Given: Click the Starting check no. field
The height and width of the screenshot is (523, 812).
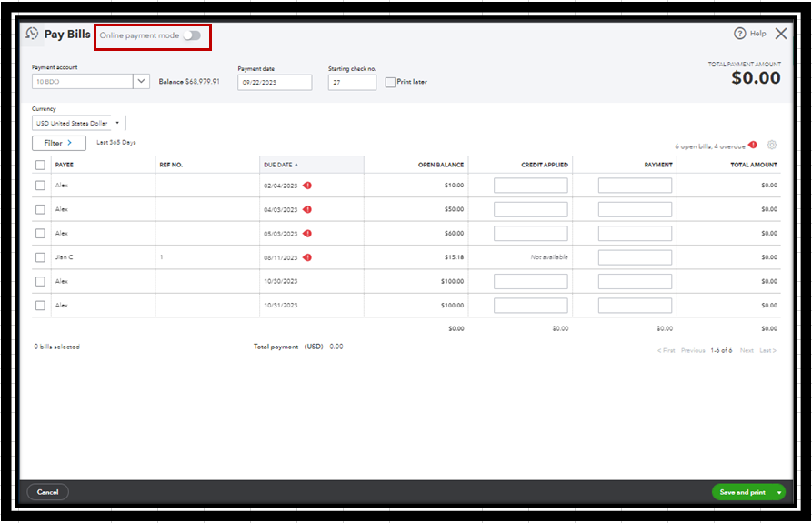Looking at the screenshot, I should 352,82.
